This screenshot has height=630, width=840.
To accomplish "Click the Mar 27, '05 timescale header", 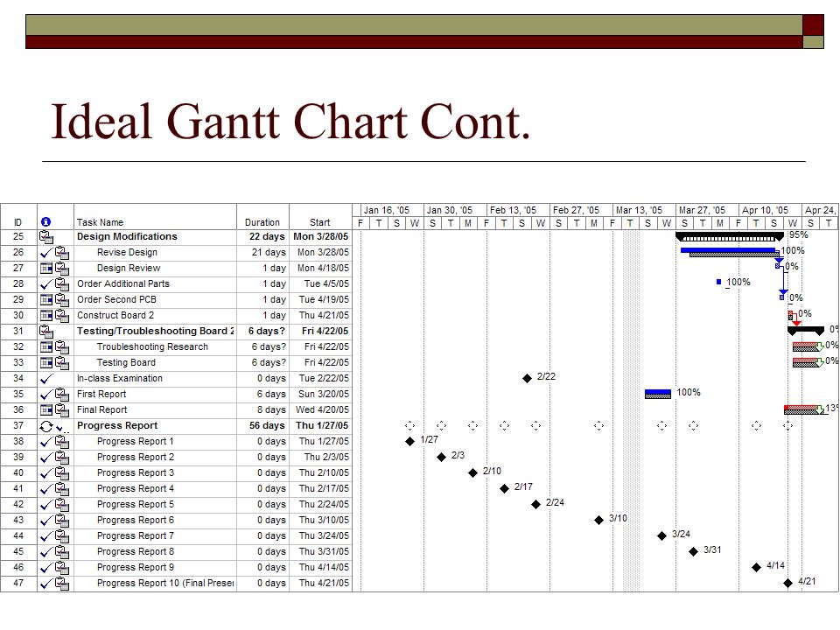I will pyautogui.click(x=702, y=210).
